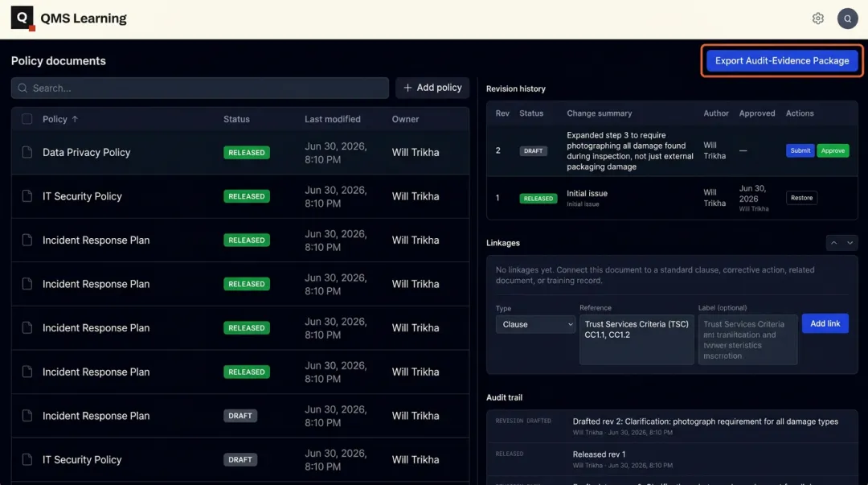Click the QMS Learning title text
This screenshot has height=485, width=868.
(x=84, y=18)
